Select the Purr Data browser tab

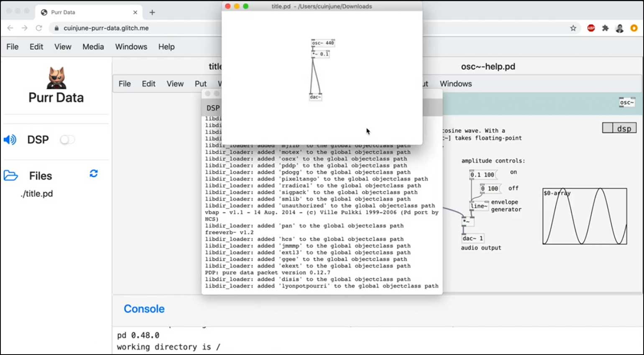click(x=89, y=12)
